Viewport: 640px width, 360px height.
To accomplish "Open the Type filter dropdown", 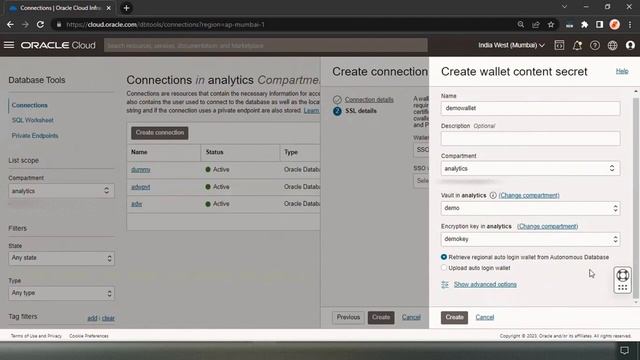I will (x=61, y=293).
